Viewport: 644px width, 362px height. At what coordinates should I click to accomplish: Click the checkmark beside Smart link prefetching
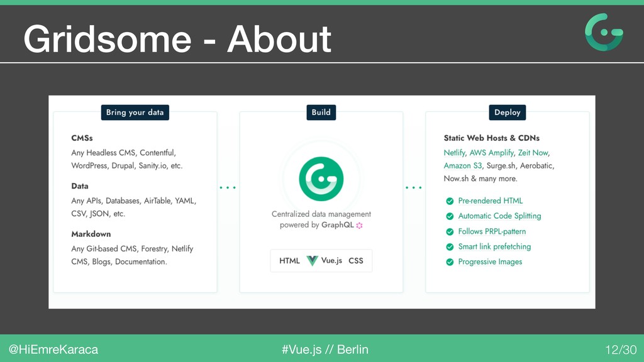(450, 246)
